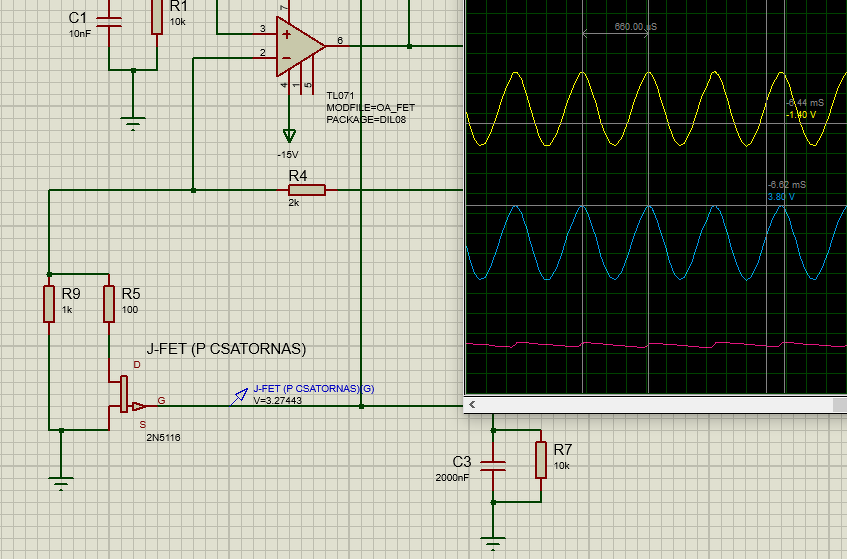Click the TL071 part name label
This screenshot has height=559, width=847.
pos(340,96)
